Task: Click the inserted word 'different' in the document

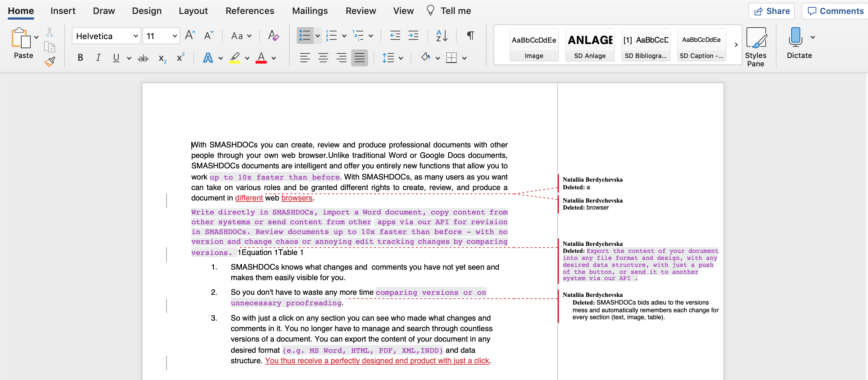Action: 249,198
